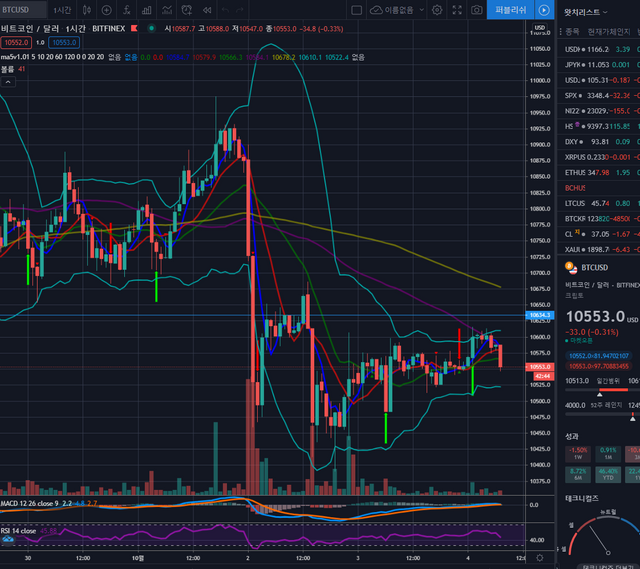Click the Bitcoin symbol logo in details panel
Image resolution: width=640 pixels, height=569 pixels.
pyautogui.click(x=571, y=268)
